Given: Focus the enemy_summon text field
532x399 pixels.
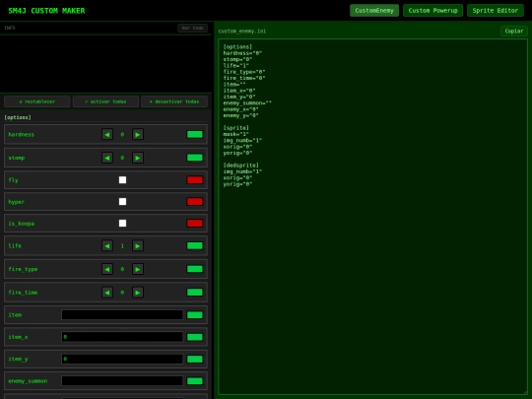Looking at the screenshot, I should point(122,381).
